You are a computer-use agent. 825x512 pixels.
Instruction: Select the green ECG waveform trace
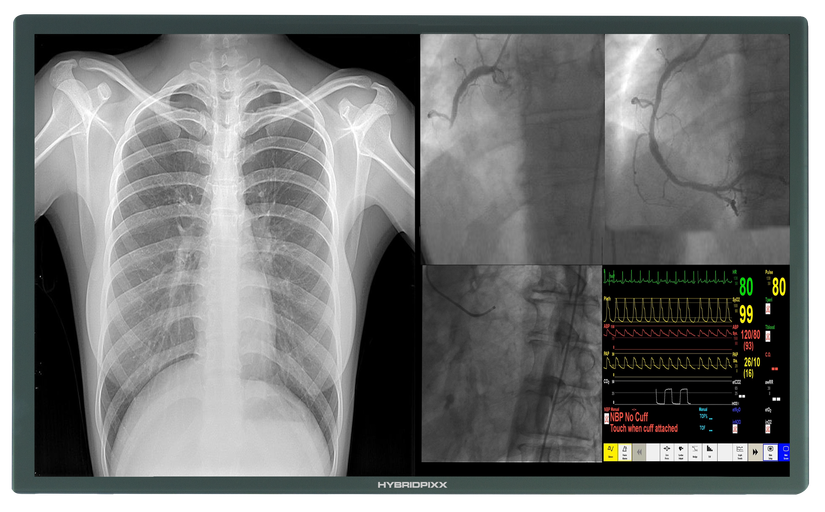668,277
